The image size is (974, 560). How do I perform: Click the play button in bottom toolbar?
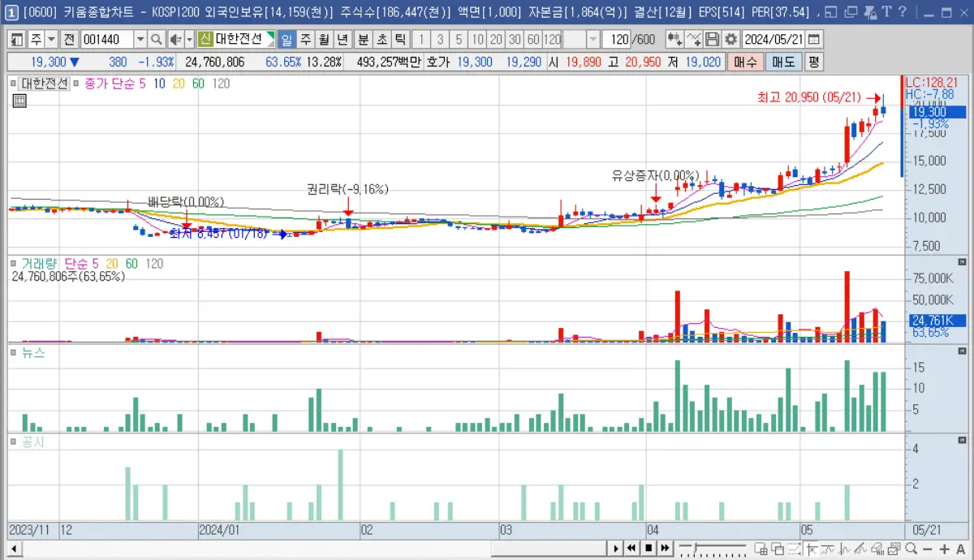pyautogui.click(x=615, y=548)
